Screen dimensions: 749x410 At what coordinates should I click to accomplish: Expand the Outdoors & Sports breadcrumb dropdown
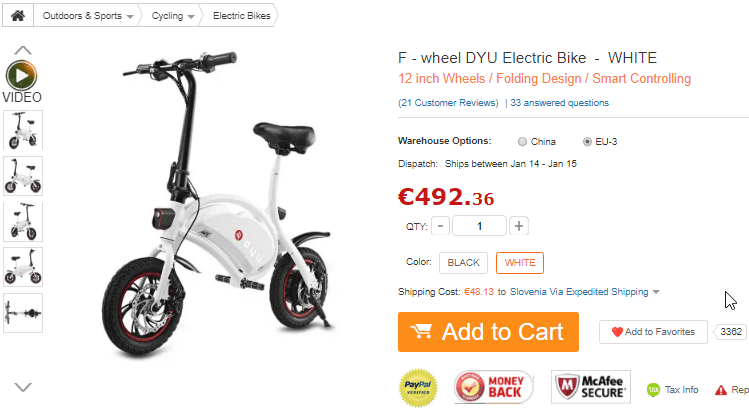tap(130, 17)
